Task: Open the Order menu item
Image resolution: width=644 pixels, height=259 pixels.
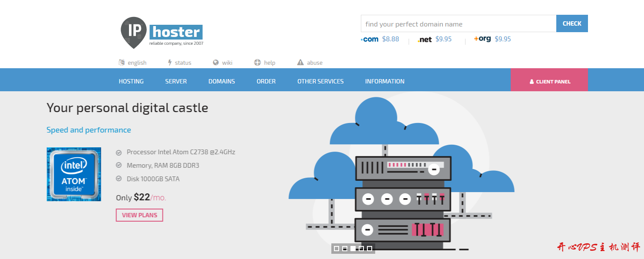Action: [266, 81]
